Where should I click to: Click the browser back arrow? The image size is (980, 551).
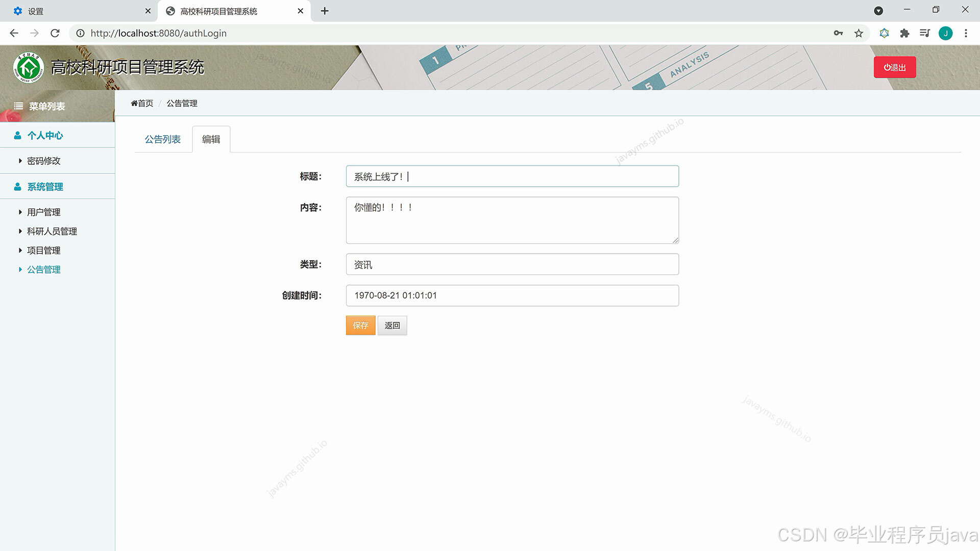coord(14,33)
